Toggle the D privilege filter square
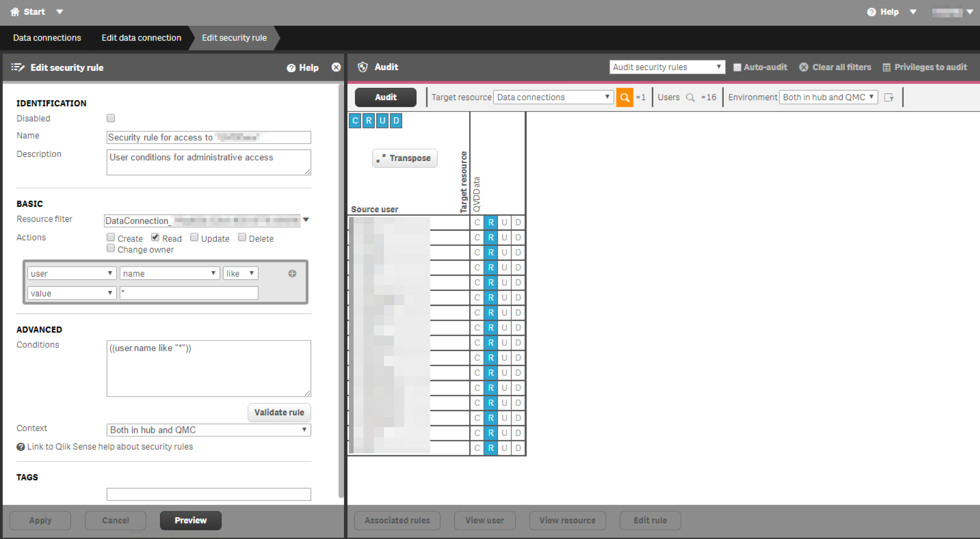The width and height of the screenshot is (980, 539). pyautogui.click(x=396, y=121)
